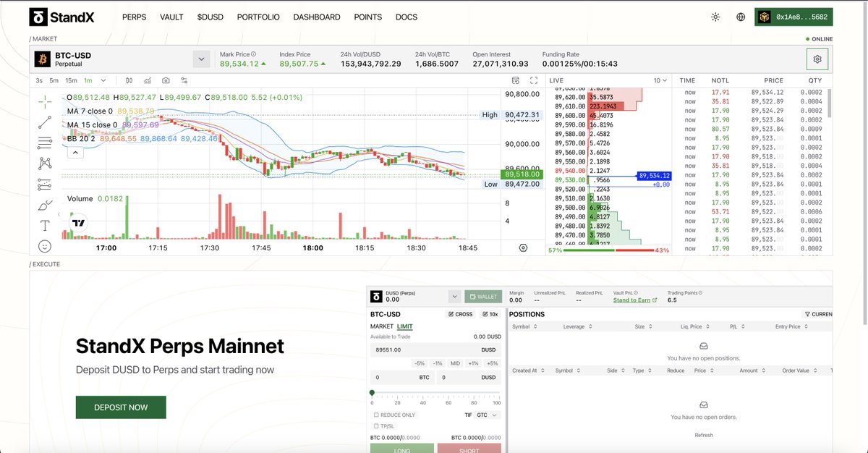Switch to MARKET order type
The image size is (868, 453).
[382, 327]
